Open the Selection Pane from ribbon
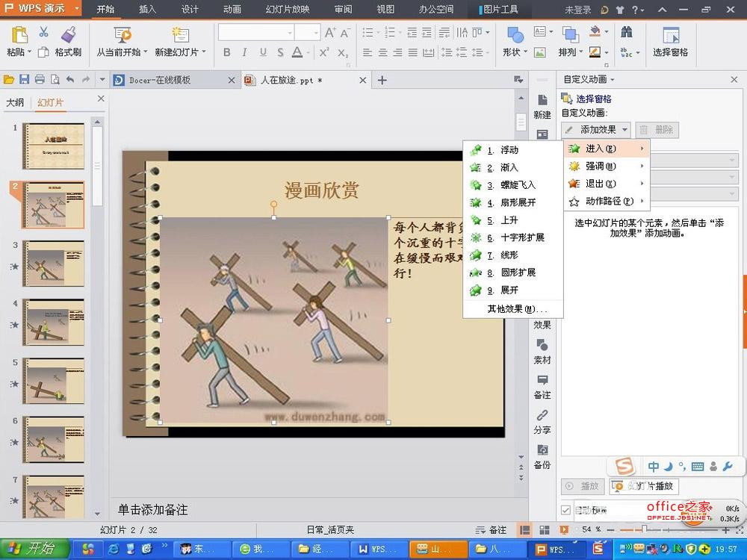The width and height of the screenshot is (747, 560). pos(670,42)
